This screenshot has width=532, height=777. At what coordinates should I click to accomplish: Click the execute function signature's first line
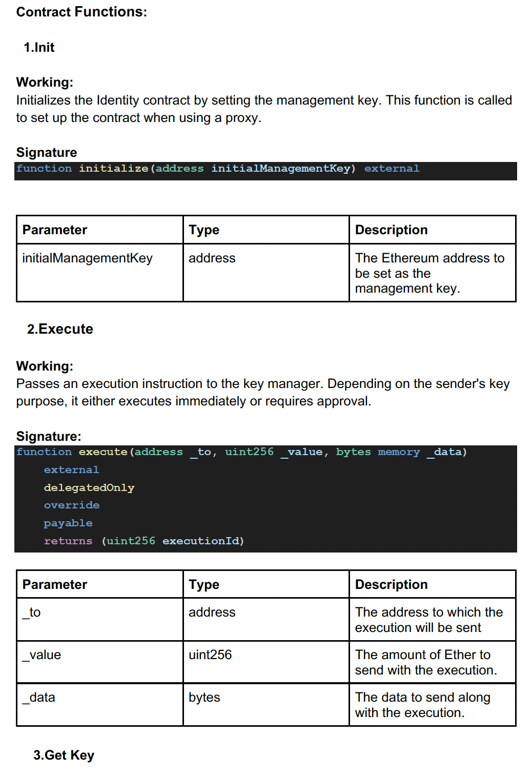click(x=241, y=452)
